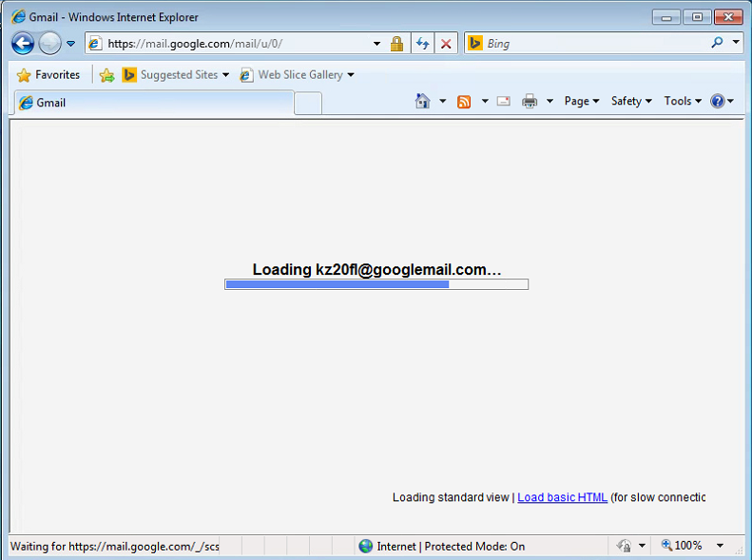The width and height of the screenshot is (752, 560).
Task: Open the search provider dropdown
Action: (x=736, y=42)
